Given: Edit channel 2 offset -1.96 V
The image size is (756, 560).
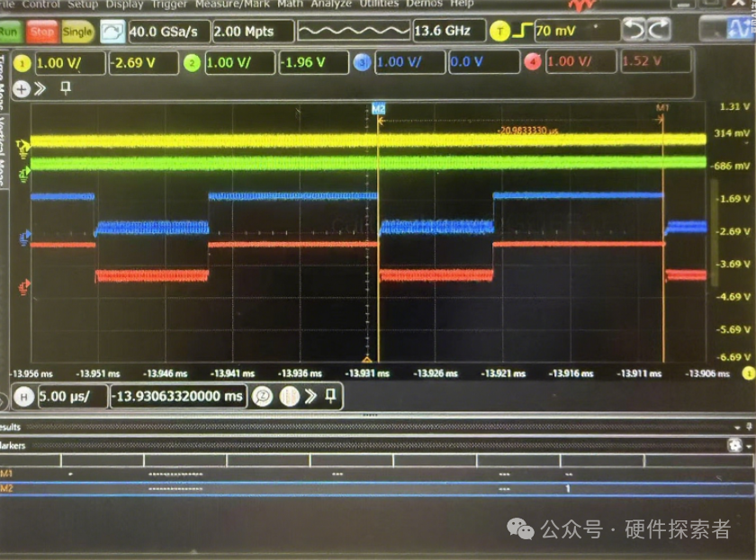Looking at the screenshot, I should coord(314,63).
